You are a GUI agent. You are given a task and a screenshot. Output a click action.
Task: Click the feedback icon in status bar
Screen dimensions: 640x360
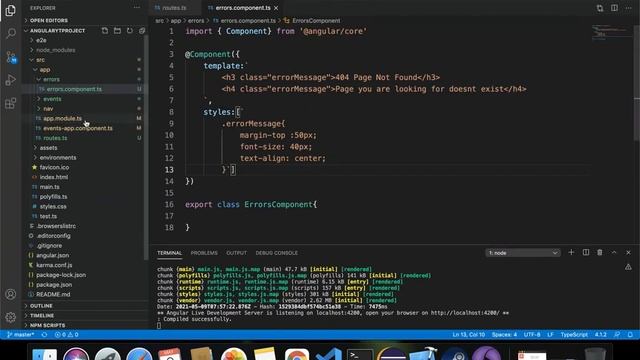617,335
